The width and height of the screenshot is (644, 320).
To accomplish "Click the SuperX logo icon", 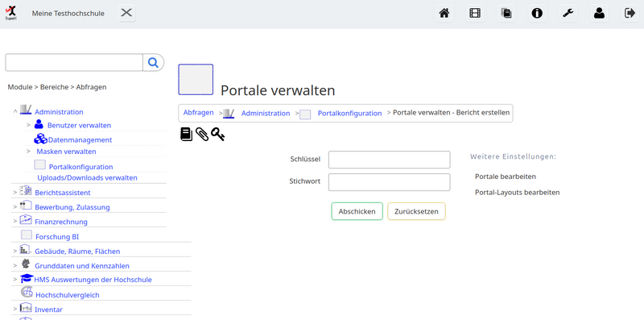I will coord(11,13).
